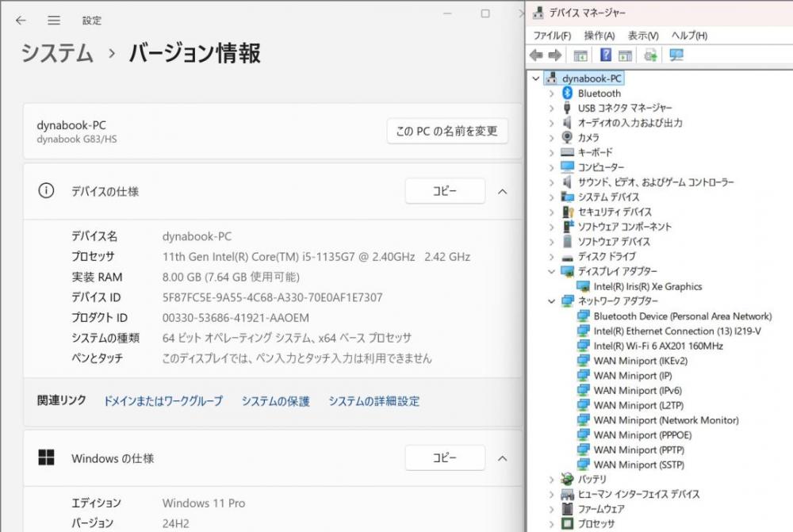Collapse the Windows の仕様 section chevron
793x532 pixels.
pyautogui.click(x=502, y=458)
